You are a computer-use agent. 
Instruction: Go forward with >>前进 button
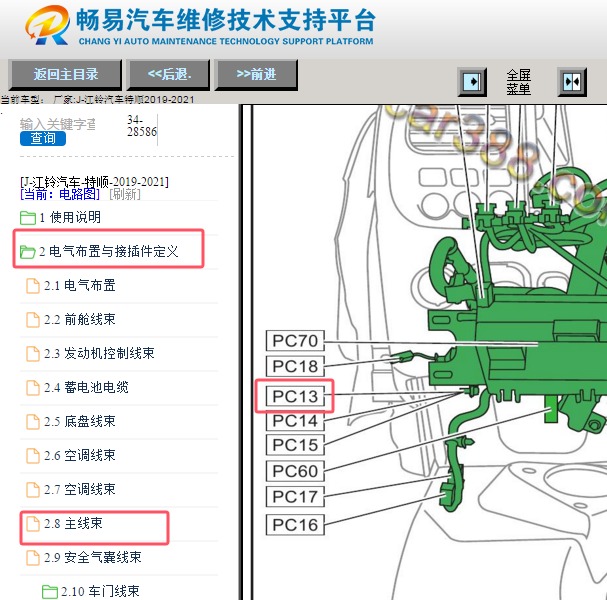pos(256,74)
